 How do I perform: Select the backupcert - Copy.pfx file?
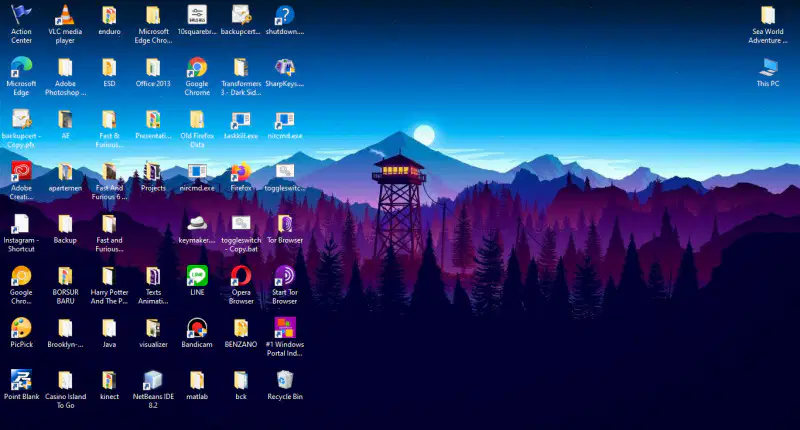pyautogui.click(x=21, y=120)
